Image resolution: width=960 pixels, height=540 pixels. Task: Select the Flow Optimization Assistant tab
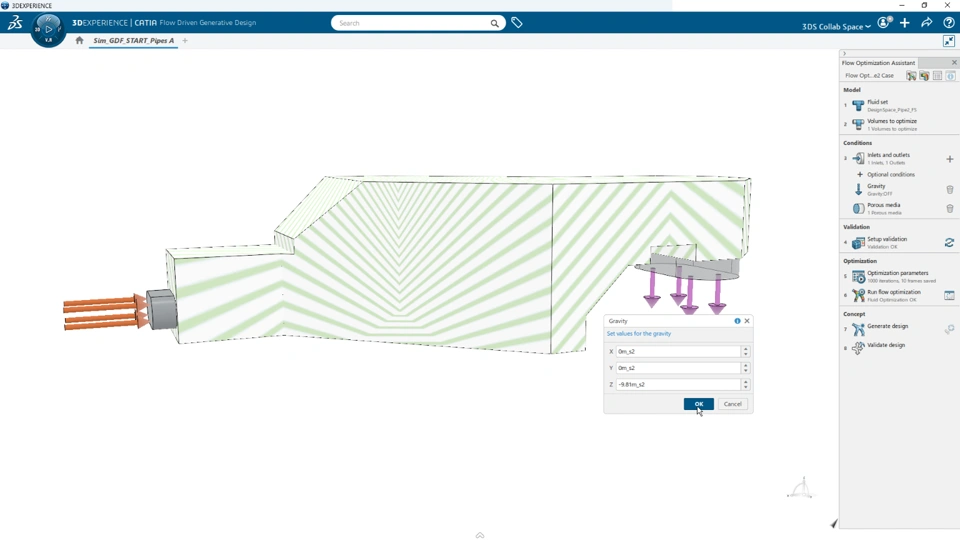(x=878, y=62)
